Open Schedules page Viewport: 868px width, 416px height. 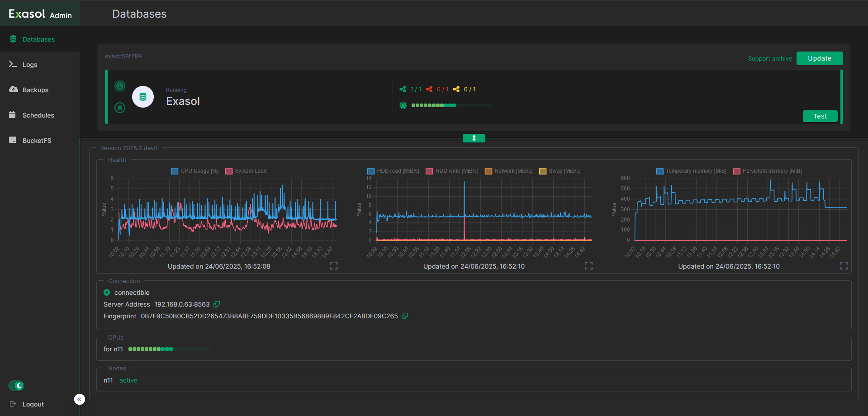40,115
